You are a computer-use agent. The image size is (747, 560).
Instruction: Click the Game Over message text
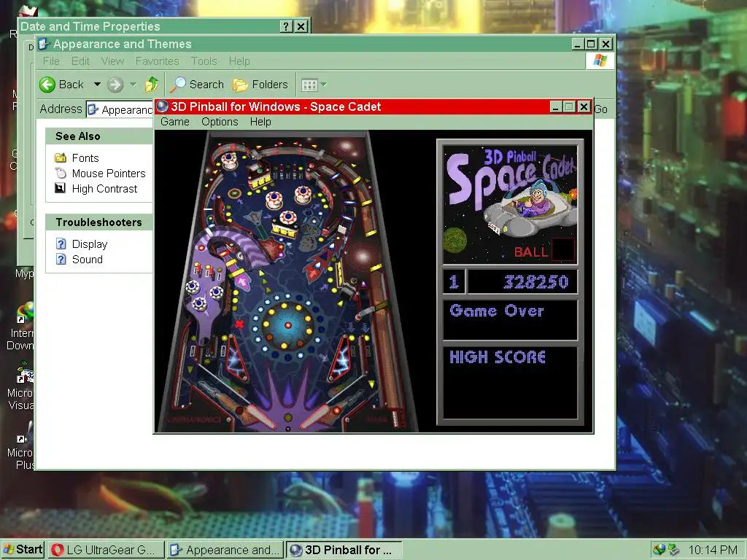tap(496, 311)
